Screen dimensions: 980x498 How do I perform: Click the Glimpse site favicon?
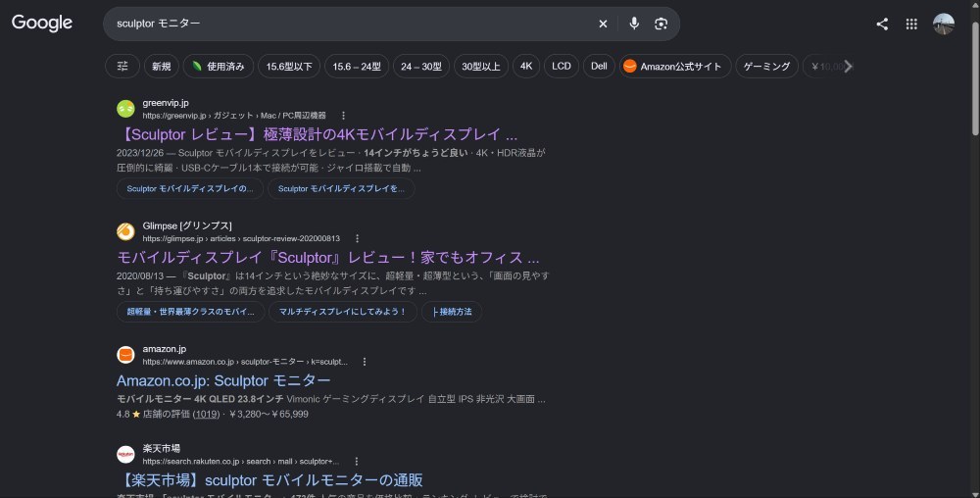pos(125,231)
